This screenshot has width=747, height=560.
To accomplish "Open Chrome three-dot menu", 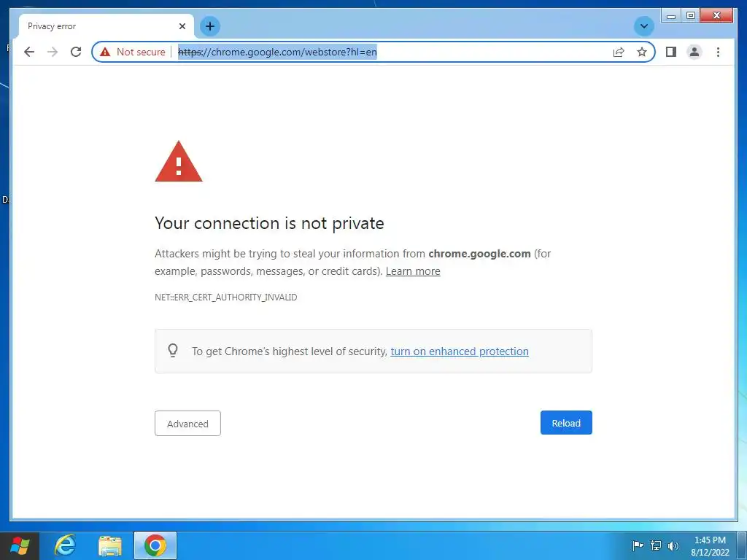I will (718, 52).
